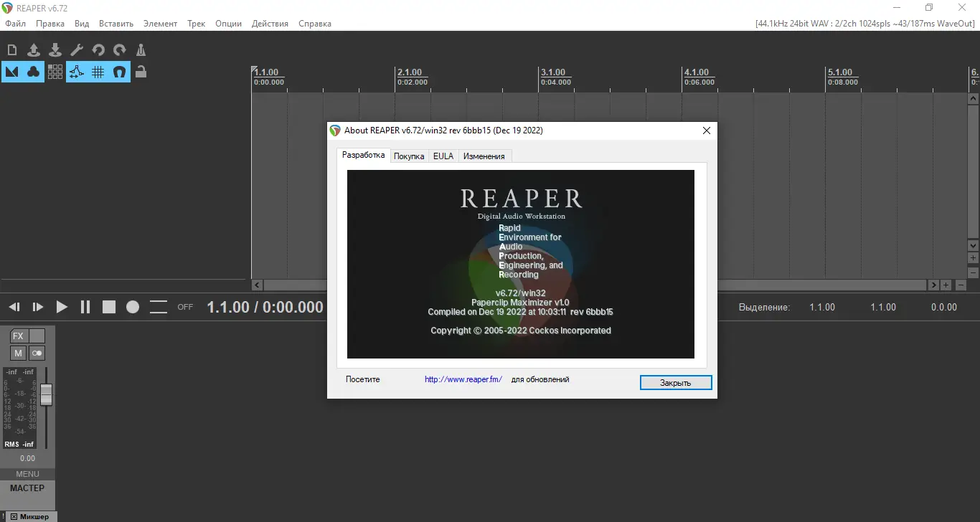Click the undo arrow icon
Screen dimensions: 980x522
pos(98,49)
